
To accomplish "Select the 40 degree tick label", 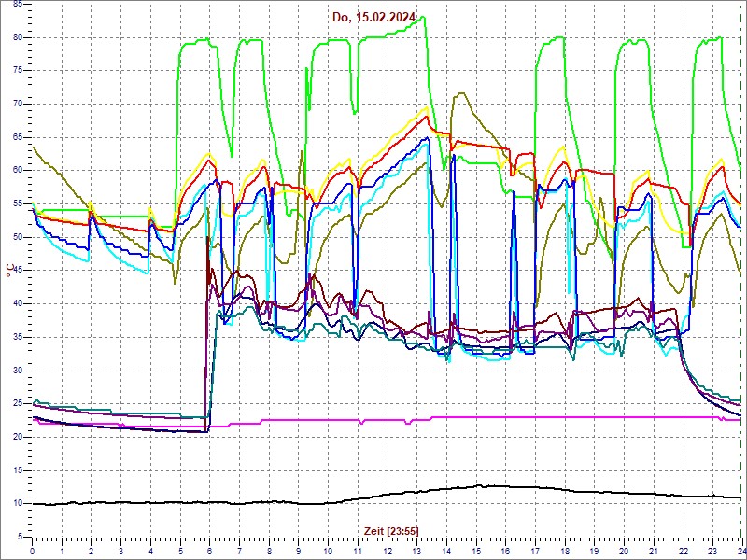I will tap(18, 304).
